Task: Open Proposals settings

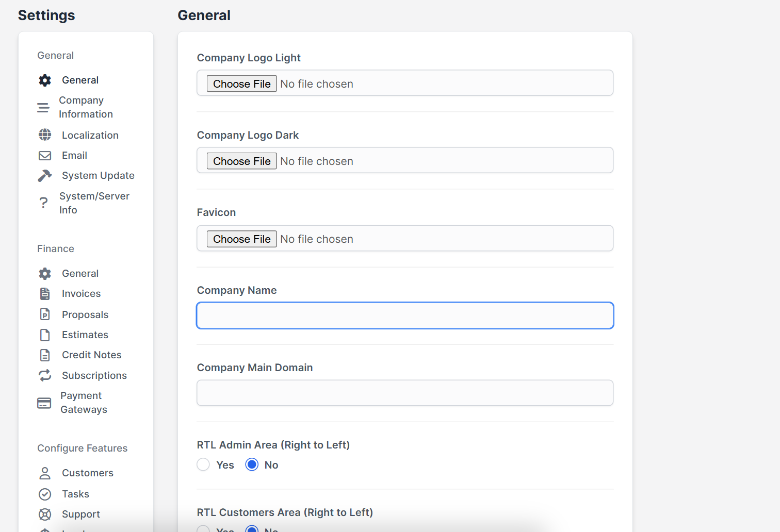Action: (85, 314)
